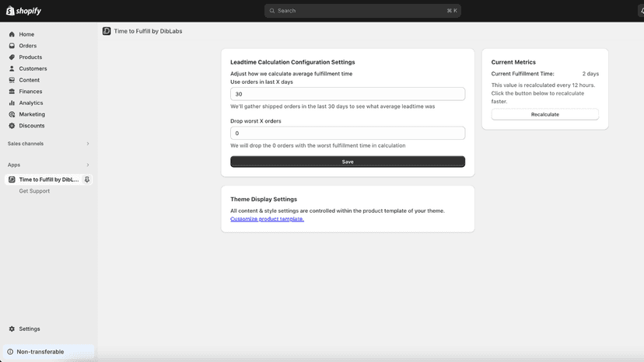644x362 pixels.
Task: Click the Current Metrics heading
Action: [x=513, y=62]
